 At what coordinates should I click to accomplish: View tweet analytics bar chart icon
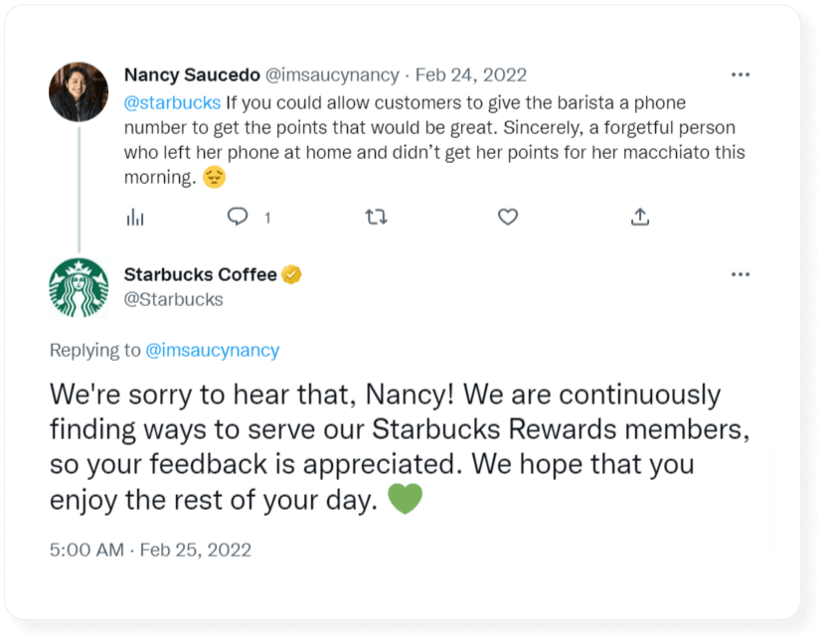point(135,217)
